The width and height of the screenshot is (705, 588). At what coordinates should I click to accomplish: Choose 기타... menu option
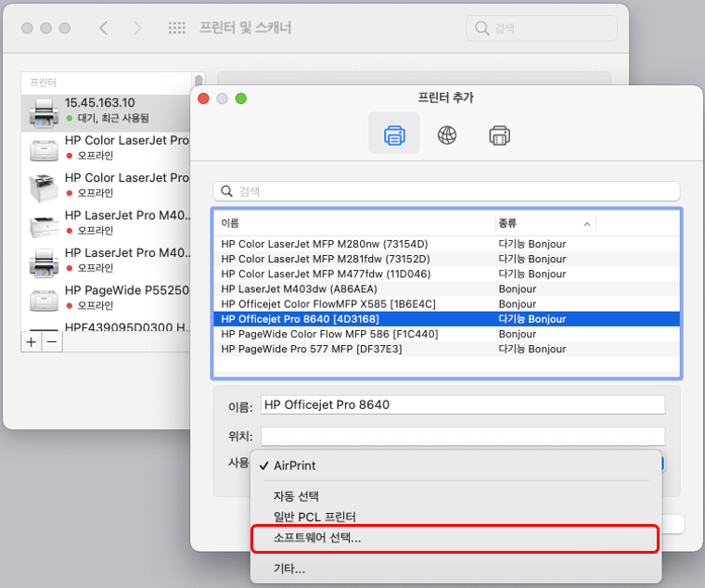click(455, 569)
